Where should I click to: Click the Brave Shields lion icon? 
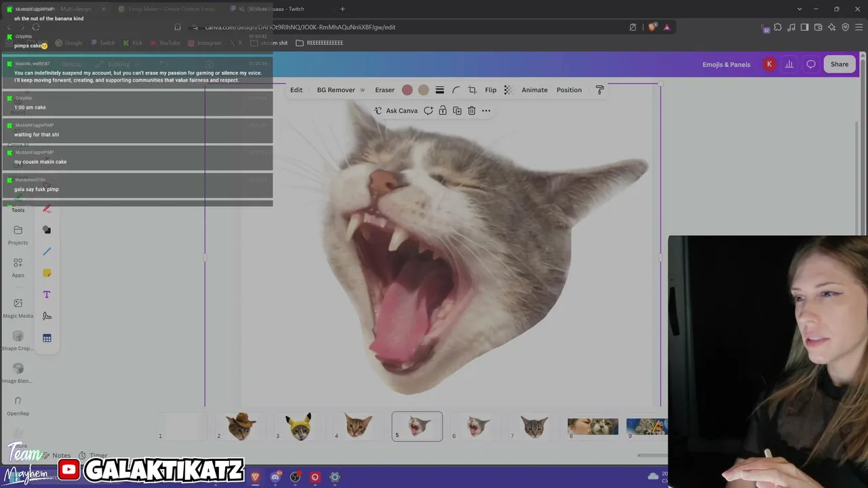pyautogui.click(x=652, y=27)
